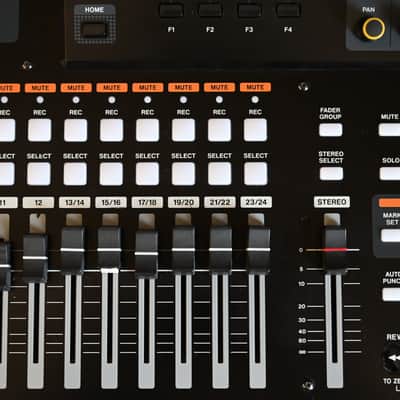Click the orange MUTE label above channel 21/22
The image size is (400, 400).
click(x=220, y=87)
